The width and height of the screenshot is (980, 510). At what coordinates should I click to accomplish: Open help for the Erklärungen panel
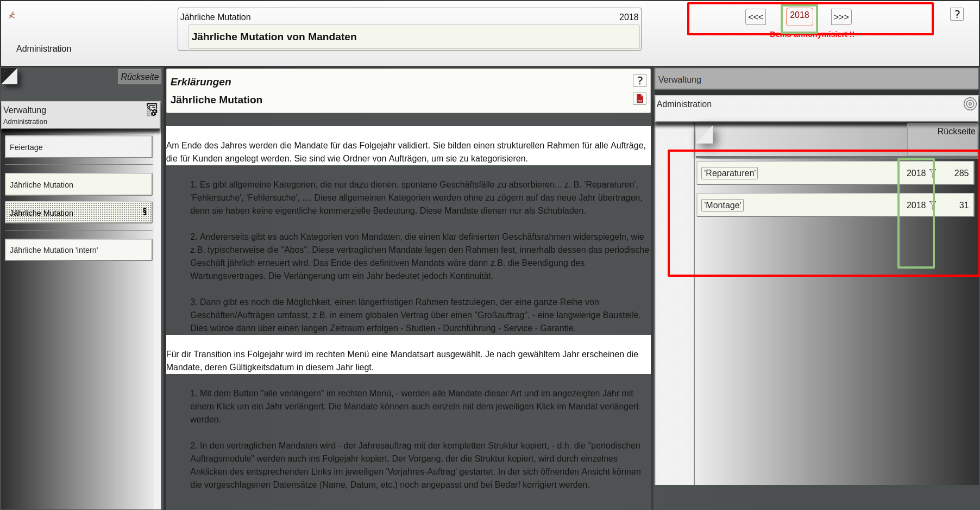click(x=639, y=80)
